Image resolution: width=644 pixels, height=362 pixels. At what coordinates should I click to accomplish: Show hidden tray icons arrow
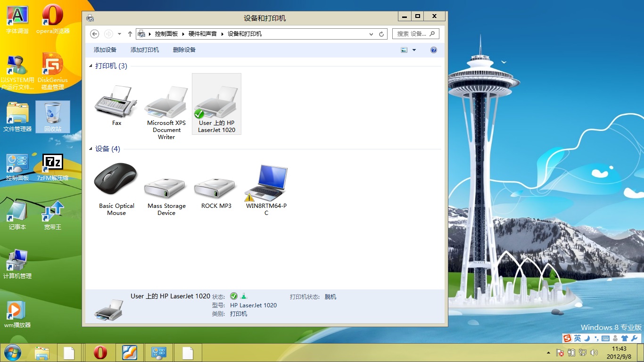point(548,353)
